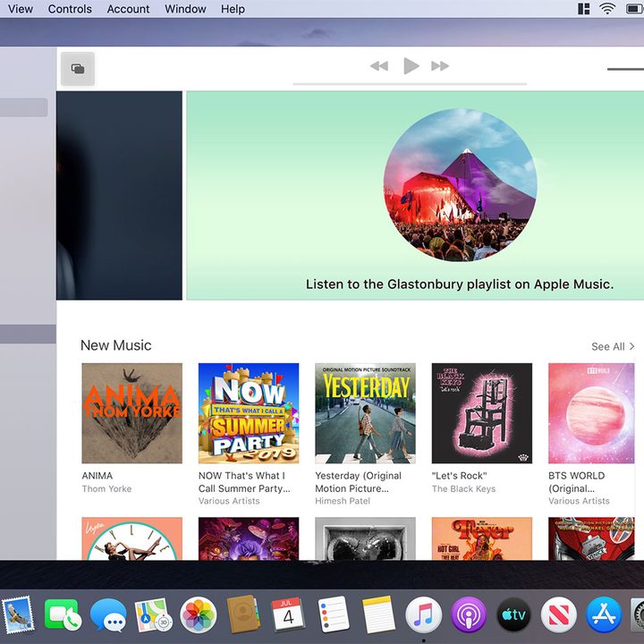This screenshot has width=644, height=644.
Task: Launch Maps from the Dock
Action: point(152,614)
